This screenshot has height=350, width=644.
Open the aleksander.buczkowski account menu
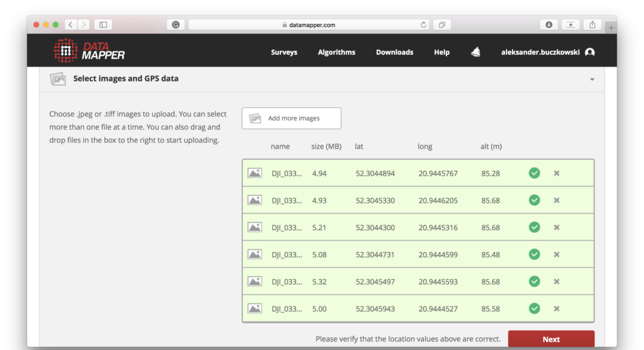540,52
